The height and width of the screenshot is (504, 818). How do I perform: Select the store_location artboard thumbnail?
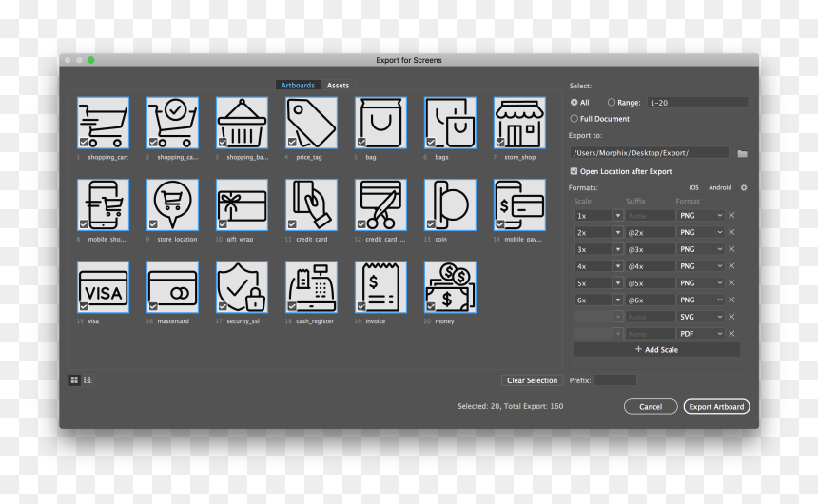click(x=173, y=205)
